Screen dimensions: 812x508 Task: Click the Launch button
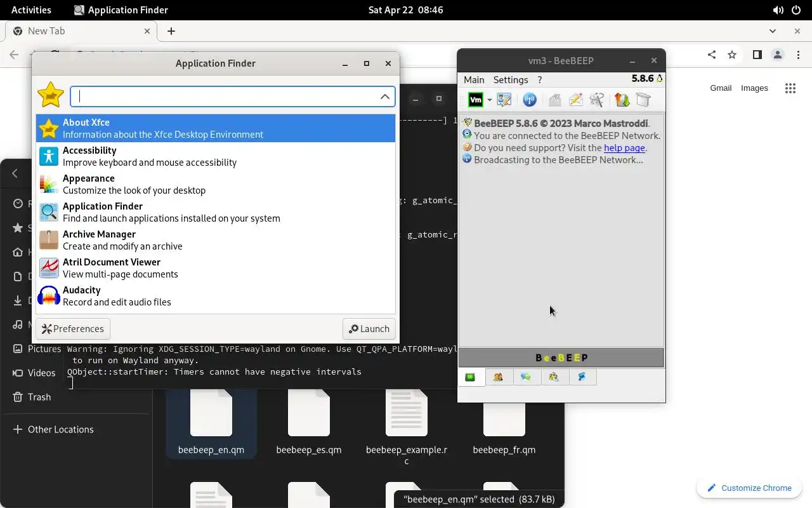(369, 329)
